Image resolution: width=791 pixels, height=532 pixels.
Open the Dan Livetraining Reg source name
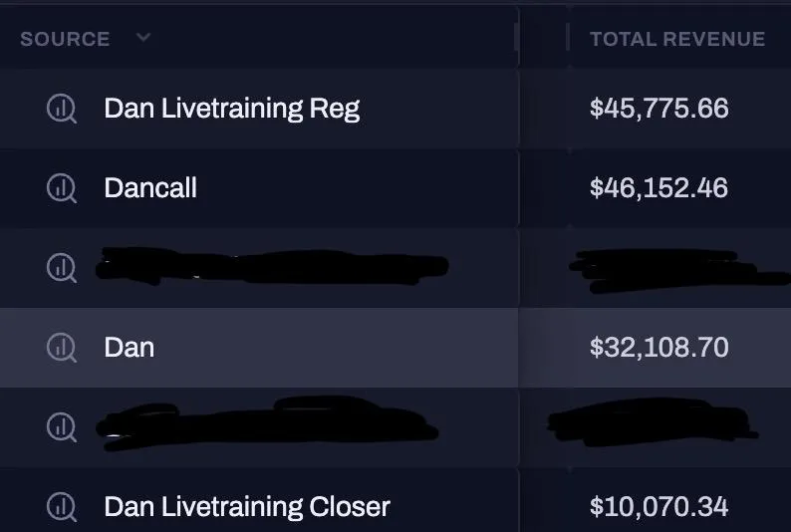(x=232, y=109)
